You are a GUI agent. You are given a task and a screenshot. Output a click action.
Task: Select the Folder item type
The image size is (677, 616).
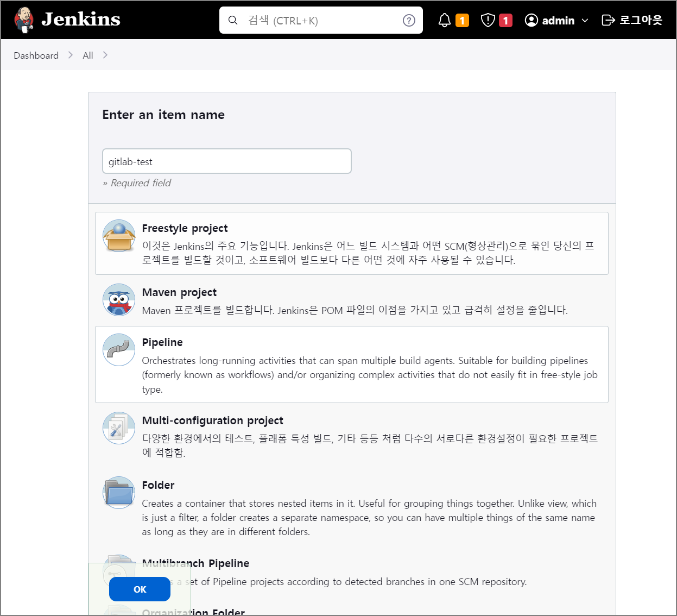tap(352, 508)
